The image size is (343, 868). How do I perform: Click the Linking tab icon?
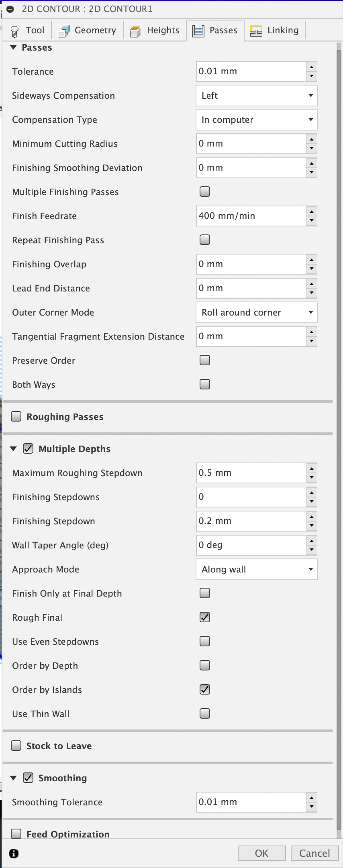256,31
